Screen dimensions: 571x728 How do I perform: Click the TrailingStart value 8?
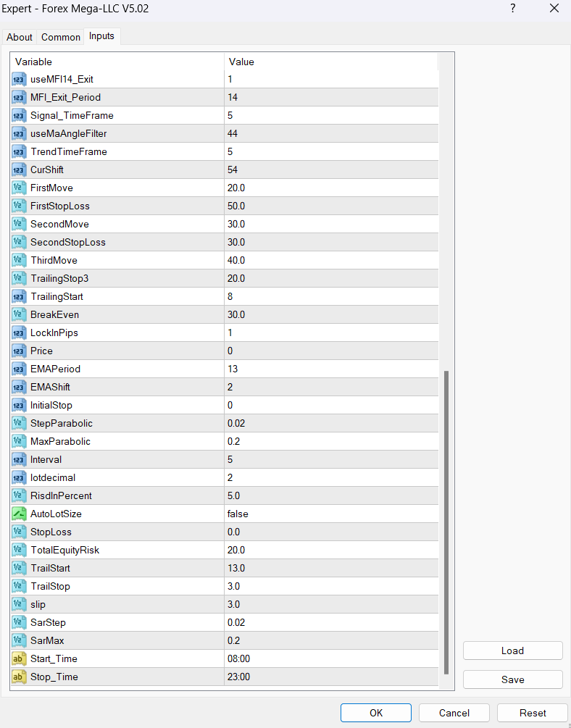230,297
